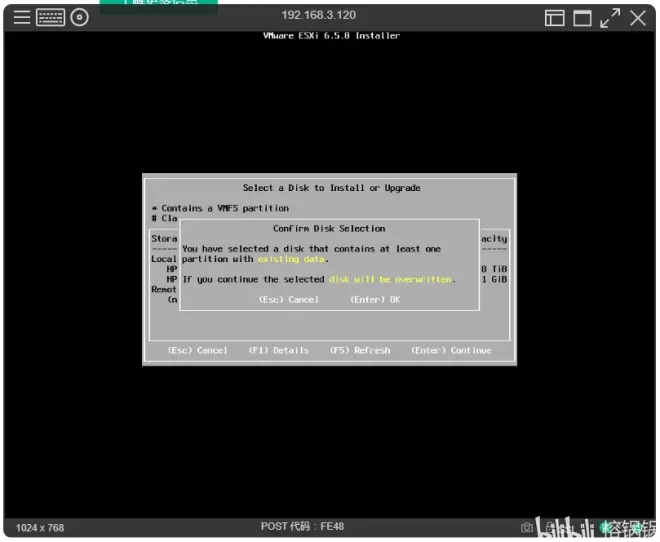Open the hamburger menu in remote console

(22, 17)
